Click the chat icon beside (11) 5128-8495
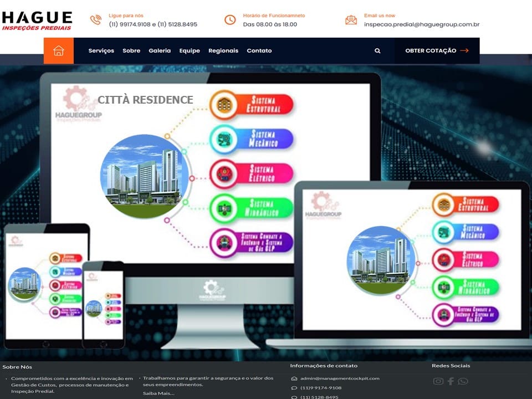 tap(294, 397)
